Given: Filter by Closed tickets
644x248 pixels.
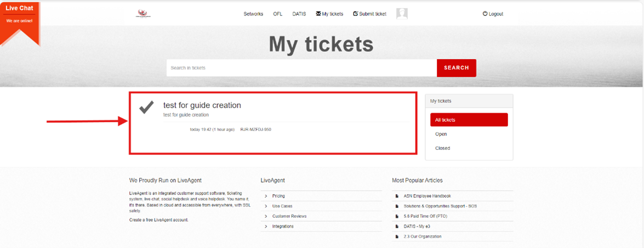Looking at the screenshot, I should tap(442, 148).
